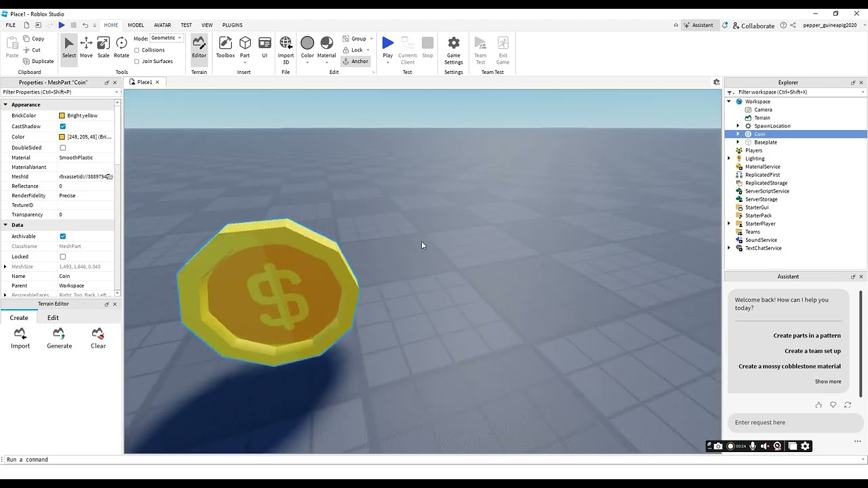Click the Collaborate button
This screenshot has width=868, height=488.
tap(753, 26)
